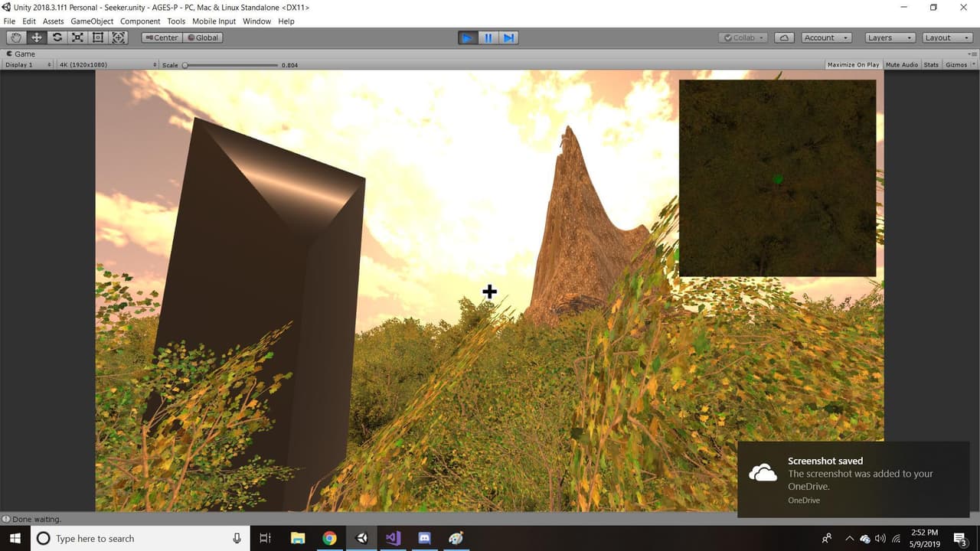The height and width of the screenshot is (551, 980).
Task: Expand the Display 1 dropdown
Action: coord(28,65)
